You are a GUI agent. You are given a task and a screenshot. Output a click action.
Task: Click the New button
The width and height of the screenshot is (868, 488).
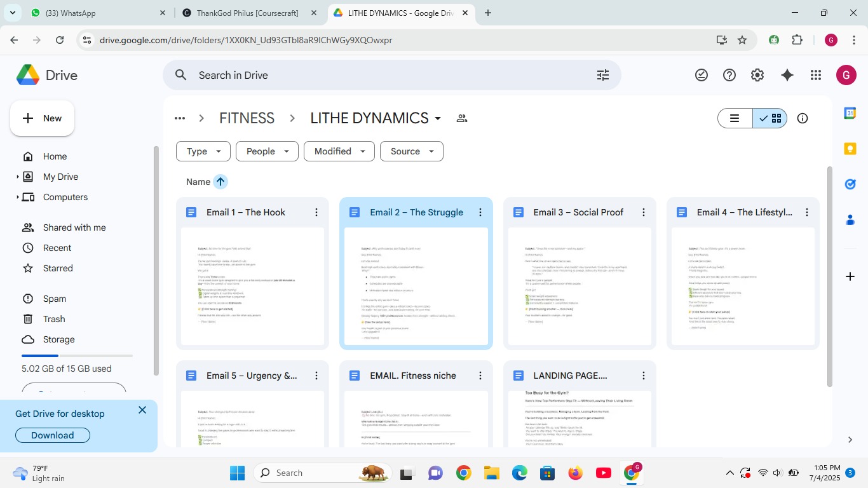[42, 118]
